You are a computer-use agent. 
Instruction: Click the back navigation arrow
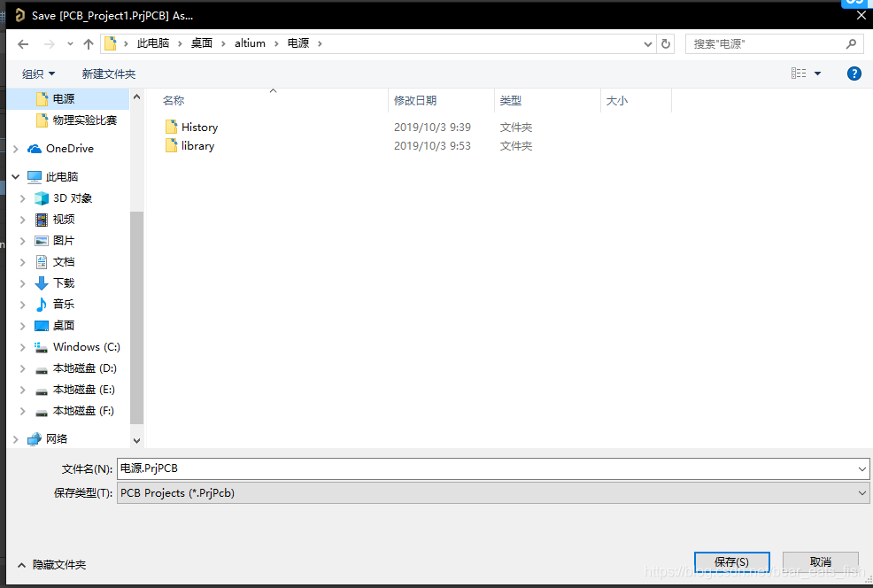23,43
